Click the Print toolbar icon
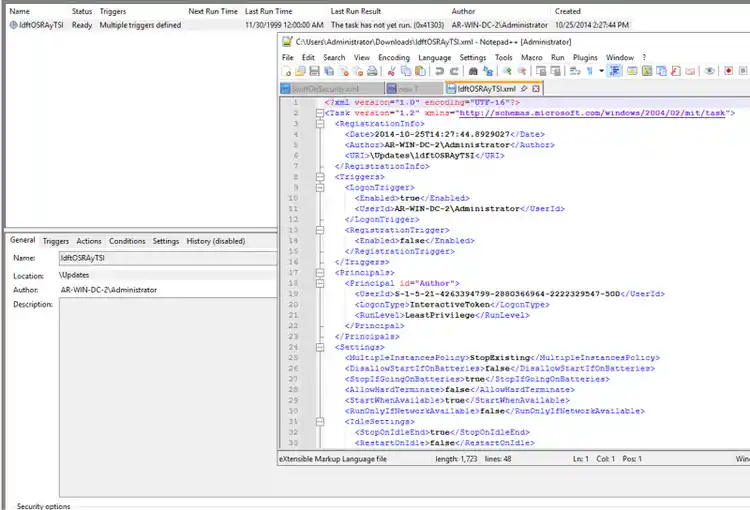Image resolution: width=750 pixels, height=510 pixels. point(372,72)
